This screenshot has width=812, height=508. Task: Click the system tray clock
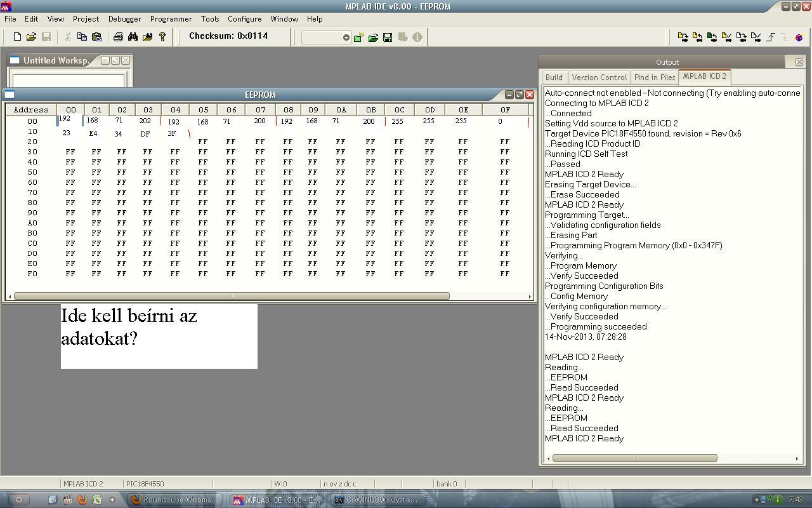coord(796,500)
